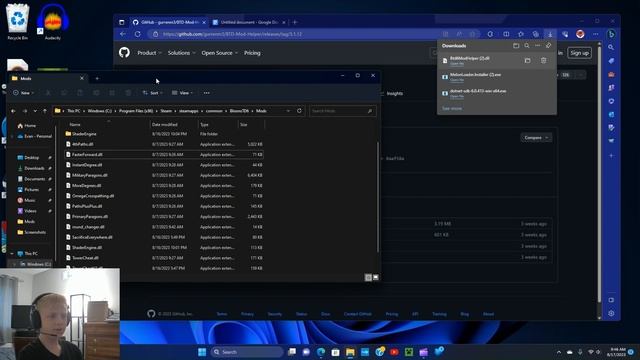
Task: Open Downloads in Explorer navigation pane
Action: pos(34,168)
